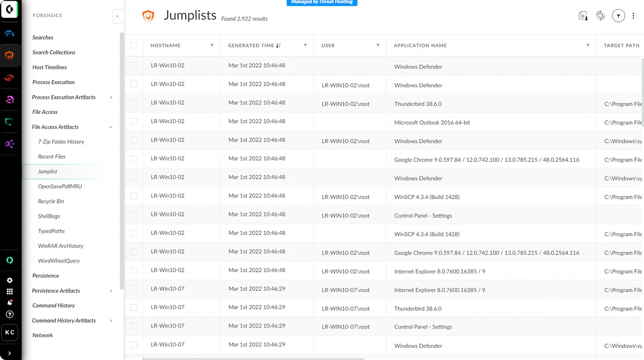Click 'Found 2,922 results' text

[244, 19]
